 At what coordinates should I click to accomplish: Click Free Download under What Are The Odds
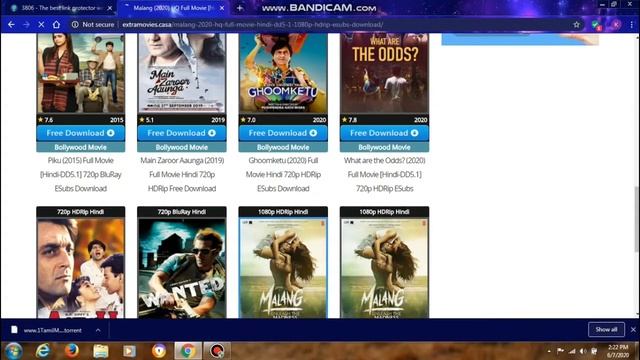point(384,133)
